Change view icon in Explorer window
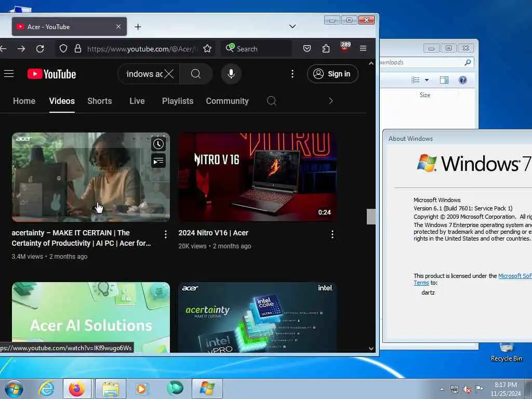 tap(416, 80)
